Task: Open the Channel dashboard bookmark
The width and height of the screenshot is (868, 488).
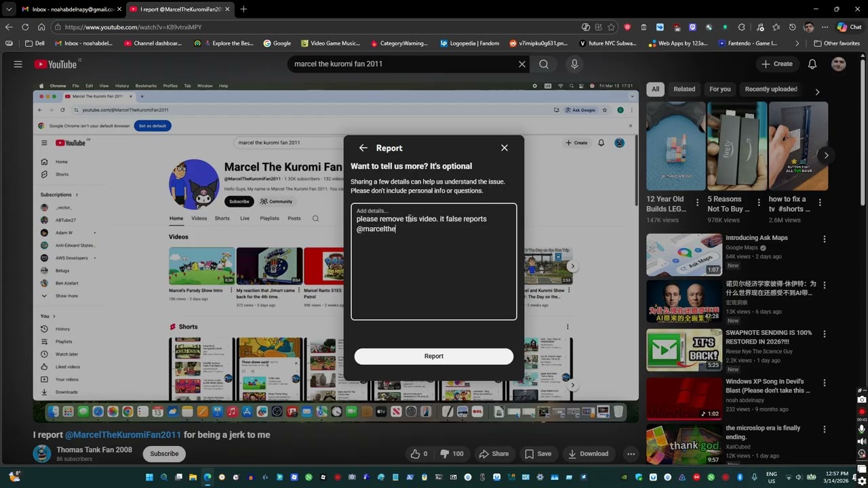Action: click(153, 43)
